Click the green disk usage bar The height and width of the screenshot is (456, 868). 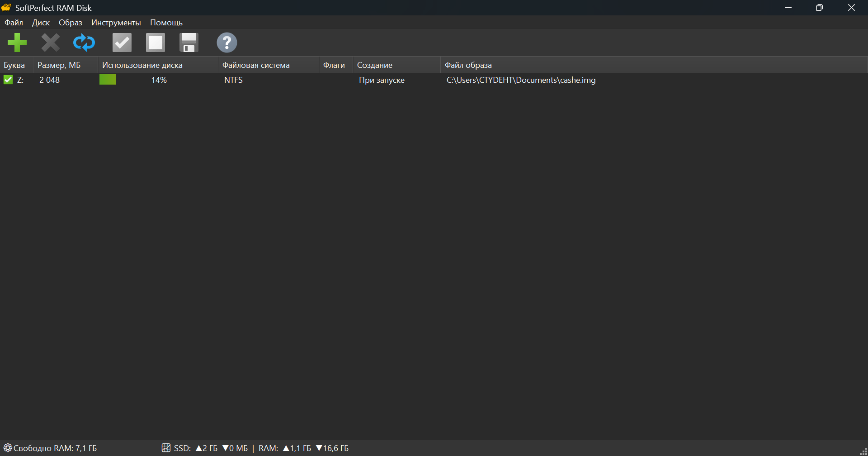pos(108,80)
